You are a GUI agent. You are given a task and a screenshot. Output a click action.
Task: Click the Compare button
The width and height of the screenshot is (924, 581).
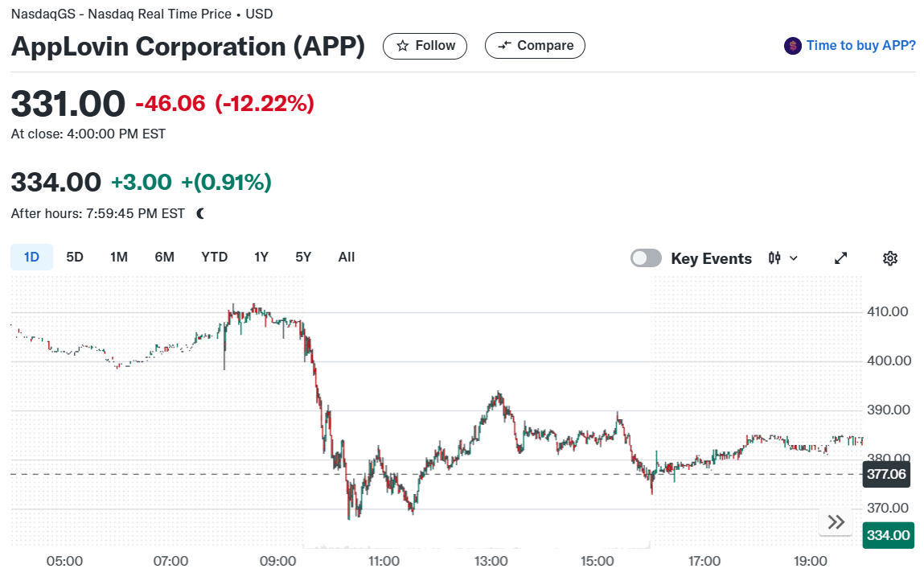click(535, 46)
